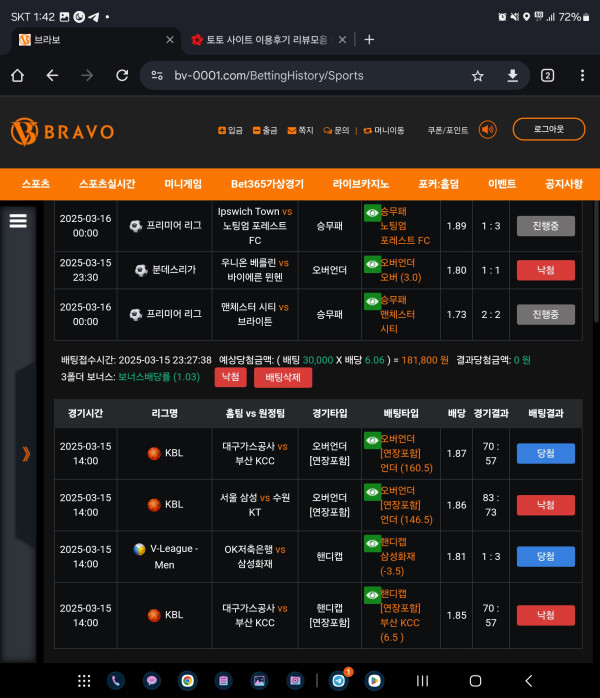Click the browser download icon
Viewport: 600px width, 698px height.
pos(512,75)
